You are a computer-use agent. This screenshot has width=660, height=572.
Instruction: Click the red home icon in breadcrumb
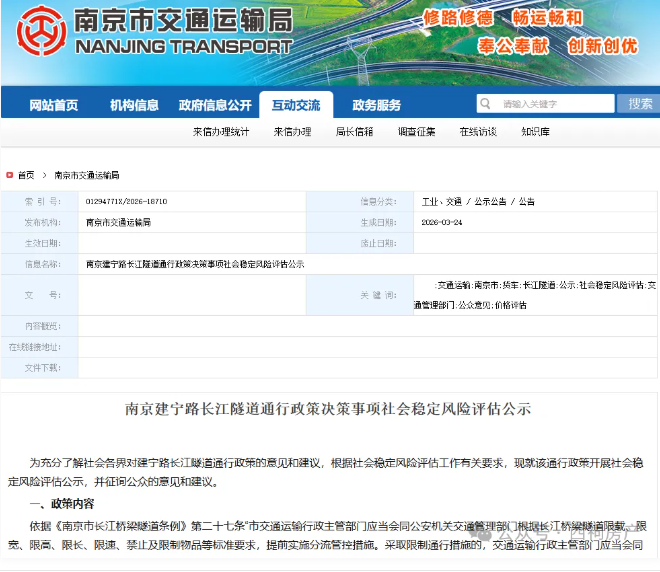10,174
